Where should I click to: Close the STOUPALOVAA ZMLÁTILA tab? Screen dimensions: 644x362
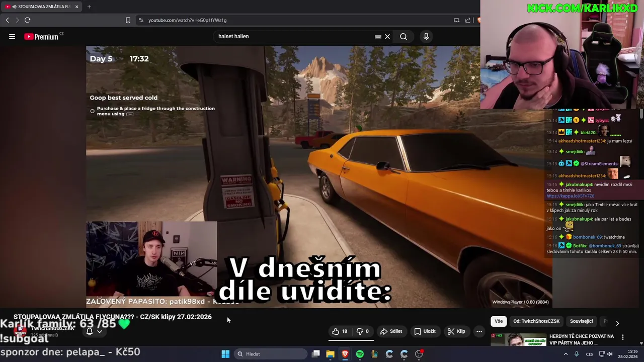click(x=76, y=7)
